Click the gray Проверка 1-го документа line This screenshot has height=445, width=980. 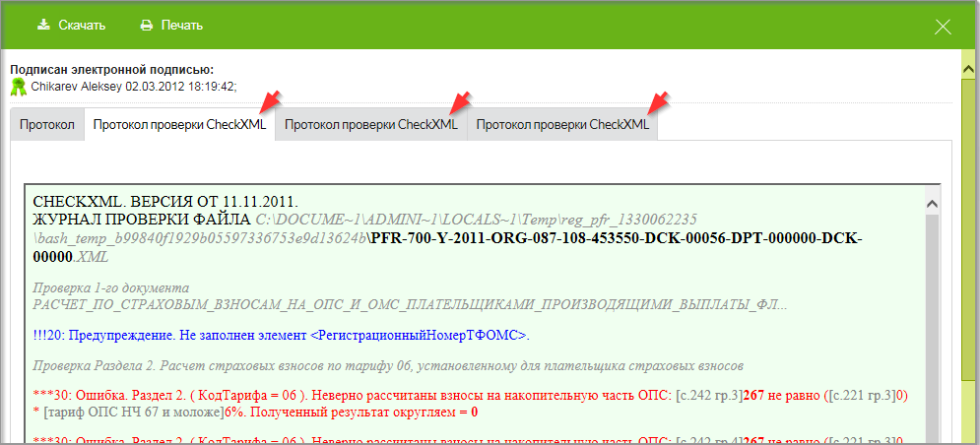(109, 288)
